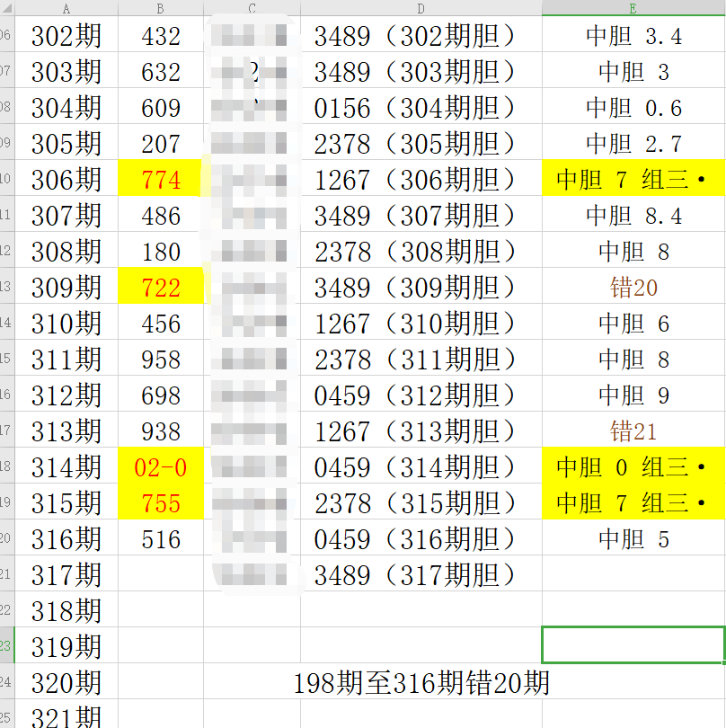Click brown cell '错20'
Screen dimensions: 726x728
click(x=633, y=288)
